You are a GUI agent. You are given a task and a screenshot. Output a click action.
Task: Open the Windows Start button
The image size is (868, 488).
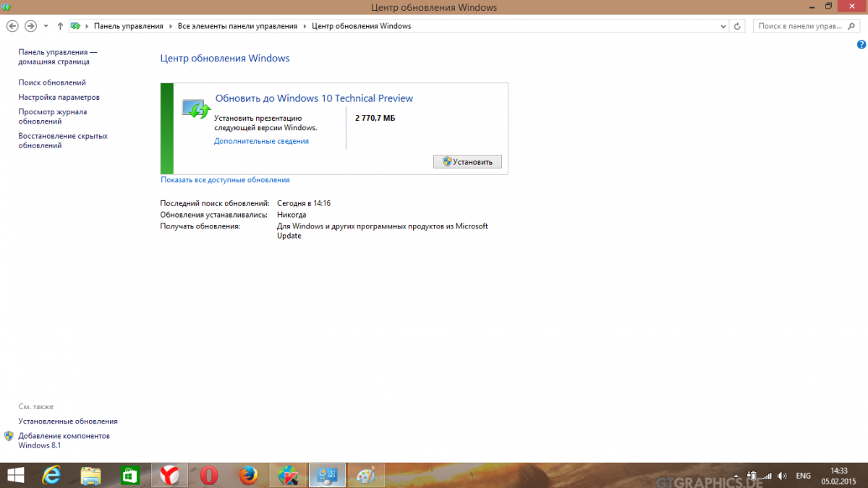14,475
